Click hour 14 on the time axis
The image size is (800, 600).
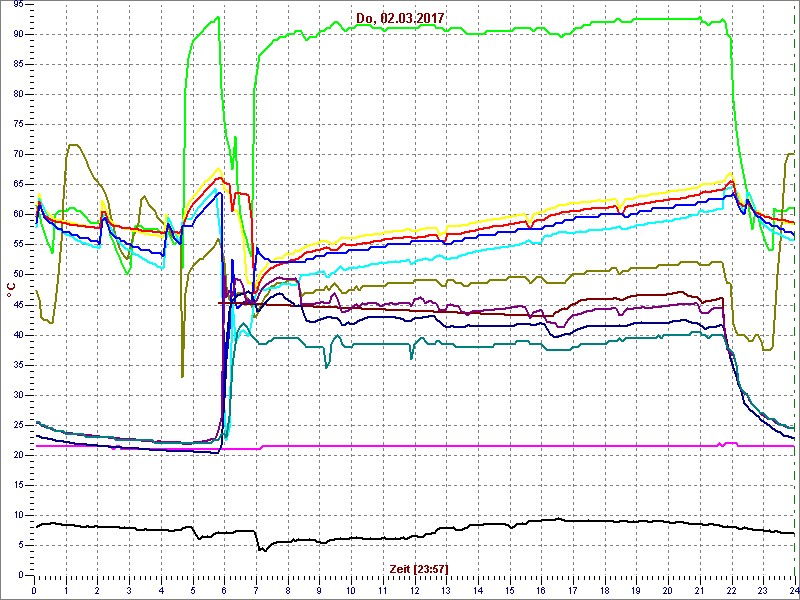click(478, 591)
